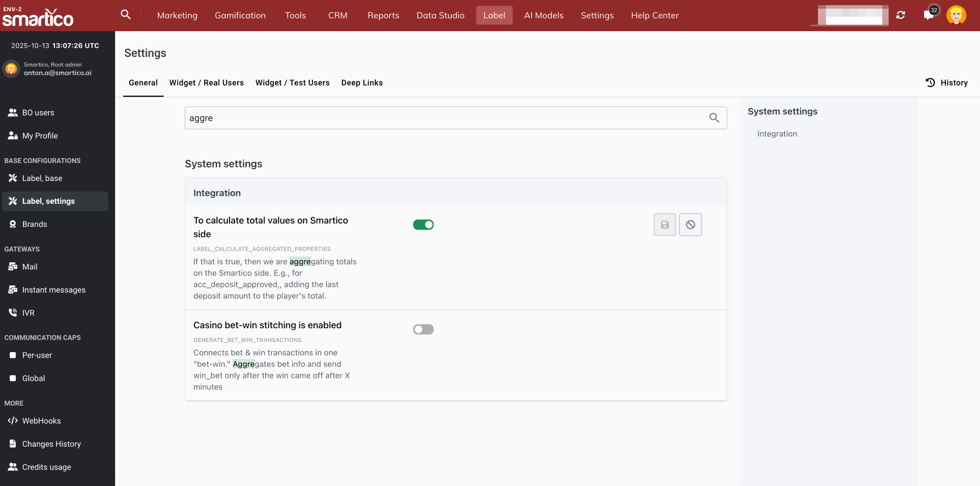The width and height of the screenshot is (980, 486).
Task: Open the Gamification menu in navbar
Action: [240, 15]
